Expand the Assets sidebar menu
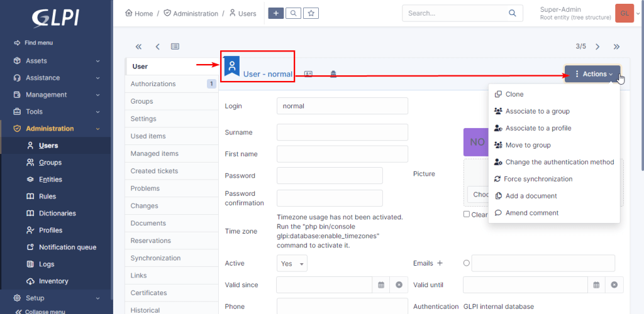 tap(56, 61)
